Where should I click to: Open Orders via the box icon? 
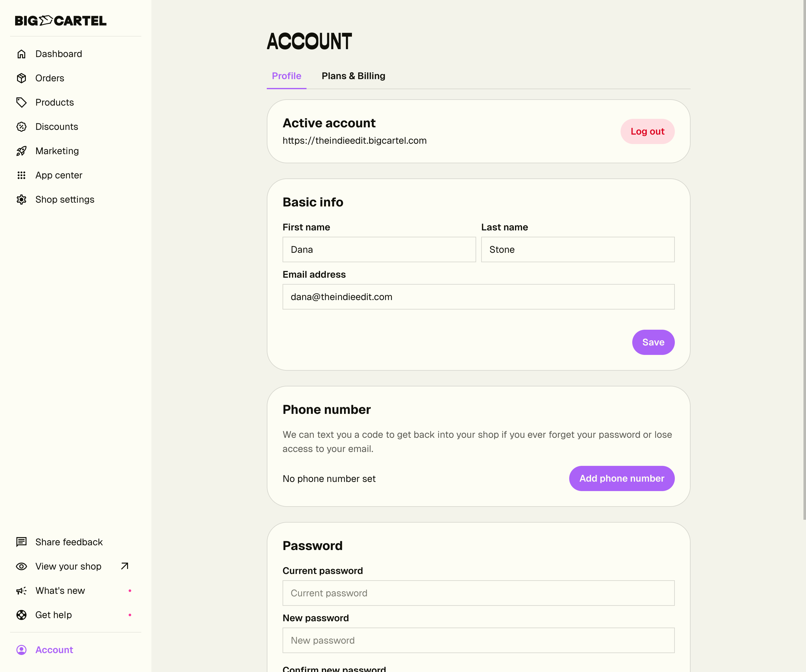click(21, 78)
